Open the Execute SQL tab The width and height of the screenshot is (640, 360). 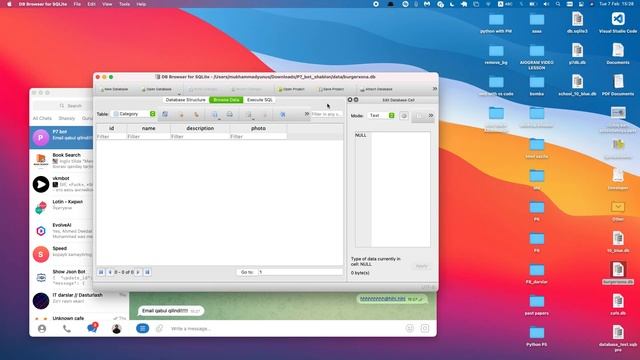[260, 100]
